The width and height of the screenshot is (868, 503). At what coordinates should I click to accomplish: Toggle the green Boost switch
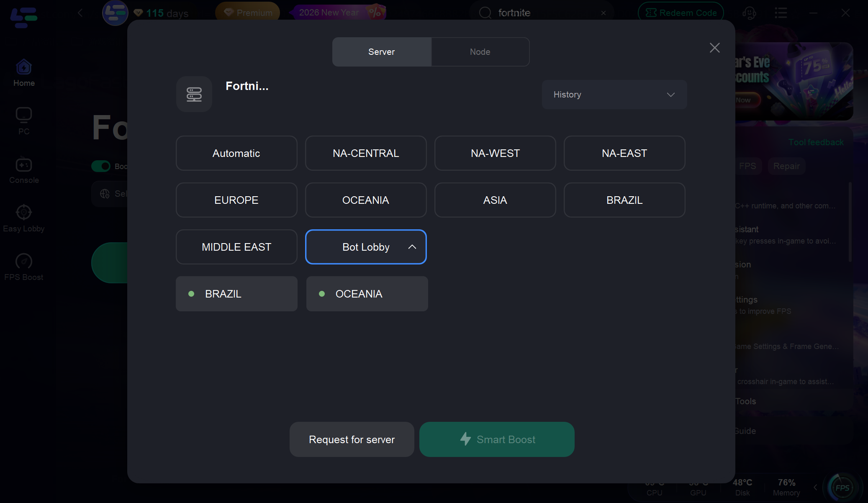tap(101, 166)
